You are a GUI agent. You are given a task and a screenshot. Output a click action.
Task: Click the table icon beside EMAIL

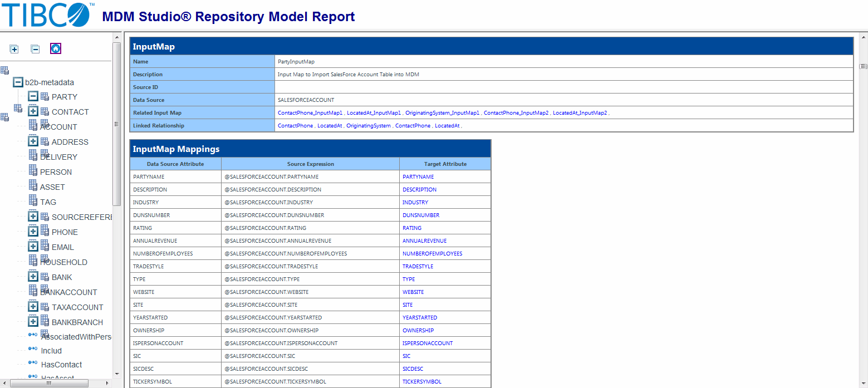click(45, 244)
